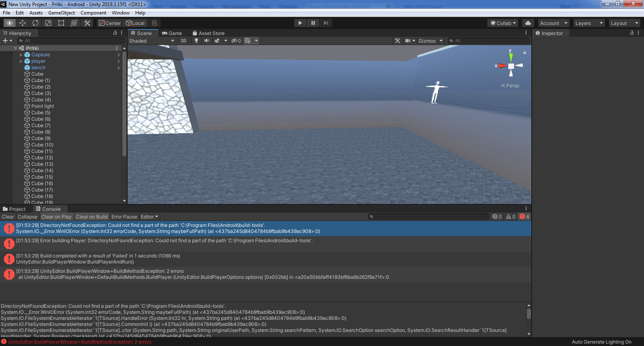Toggle console Clear on Play

tap(56, 216)
